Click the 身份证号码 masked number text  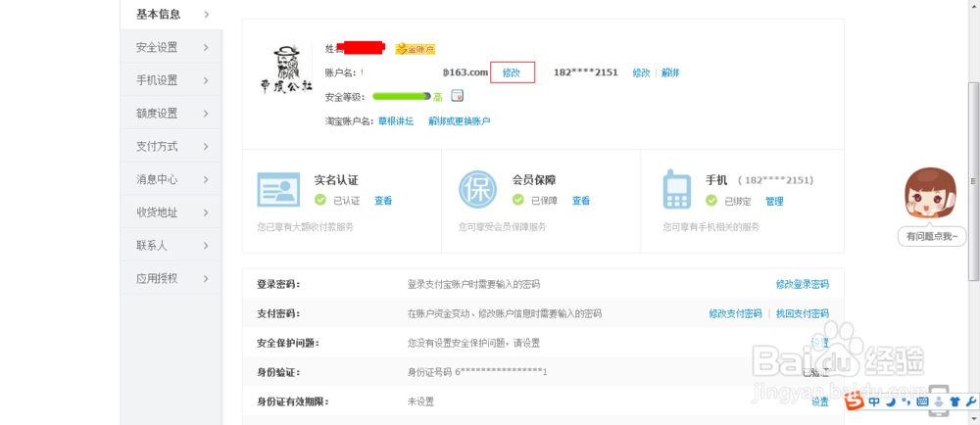tap(477, 372)
